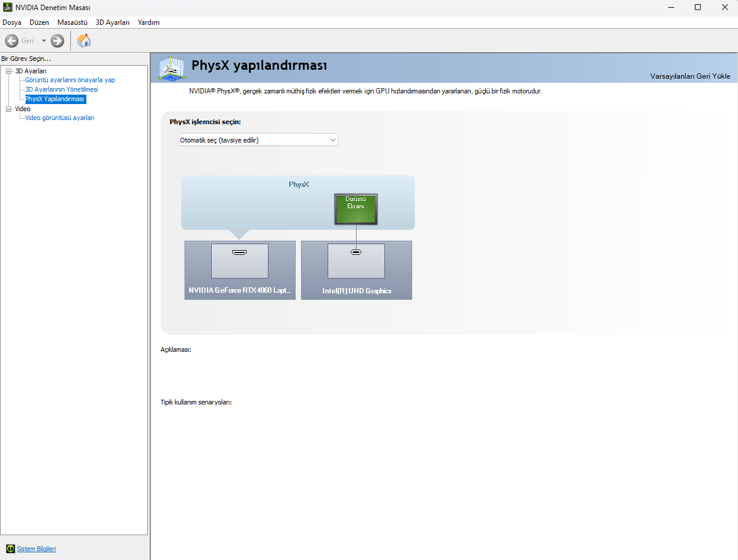The height and width of the screenshot is (560, 738).
Task: Open the Sistem Bilgileri link
Action: pyautogui.click(x=36, y=549)
